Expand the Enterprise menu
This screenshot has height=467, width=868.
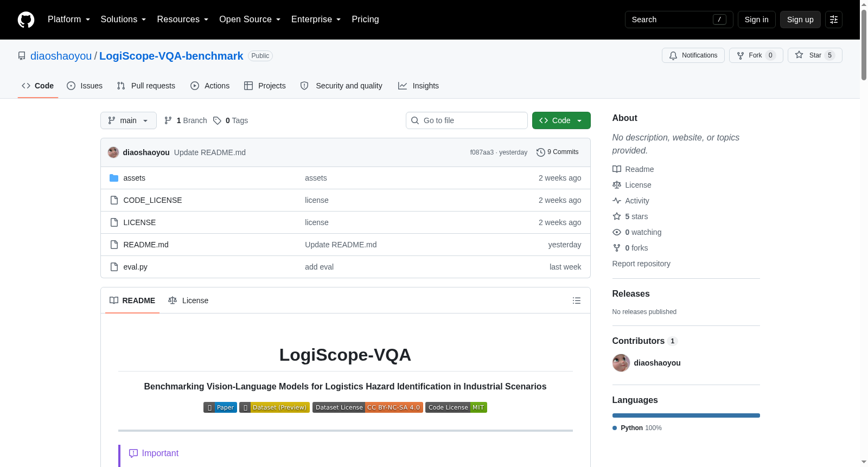pos(316,20)
